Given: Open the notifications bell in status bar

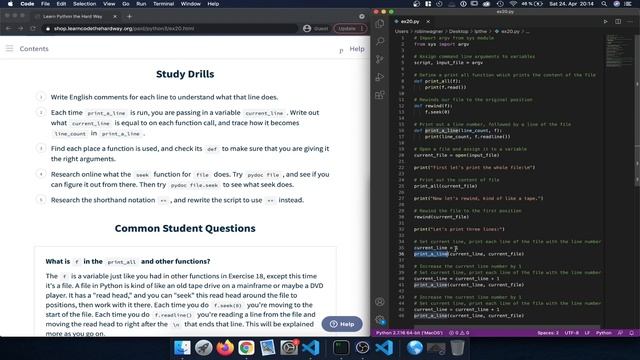Looking at the screenshot, I should 631,333.
